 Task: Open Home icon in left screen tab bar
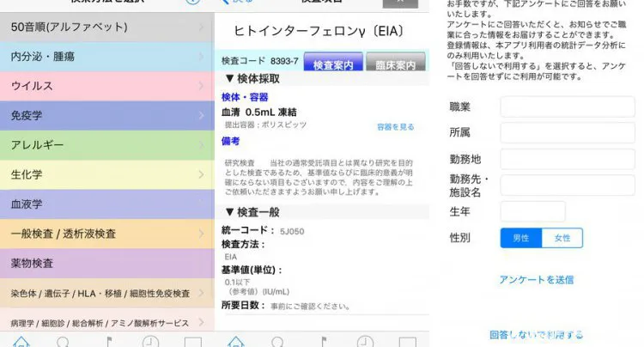pos(21,342)
